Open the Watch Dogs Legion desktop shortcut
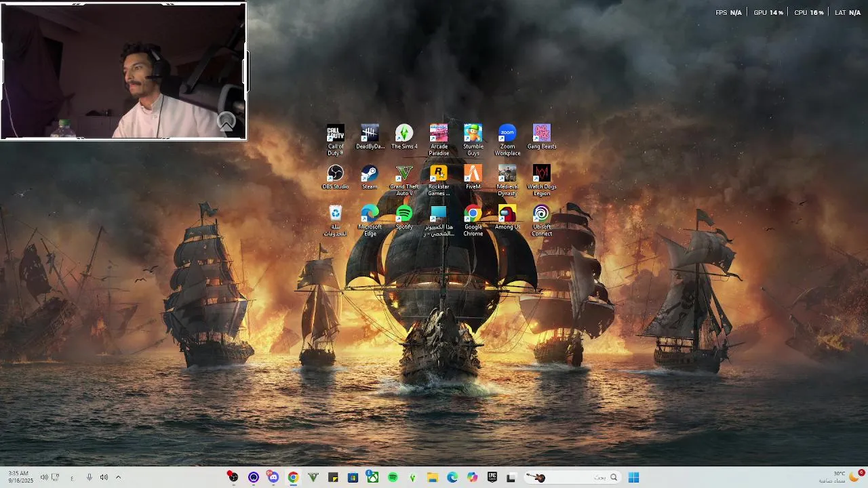 coord(542,180)
